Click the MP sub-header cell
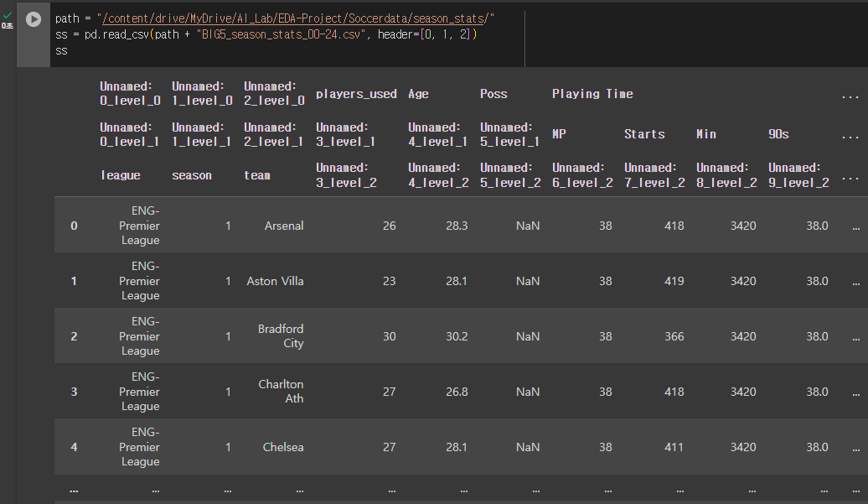Screen dimensions: 868x504 pos(558,134)
